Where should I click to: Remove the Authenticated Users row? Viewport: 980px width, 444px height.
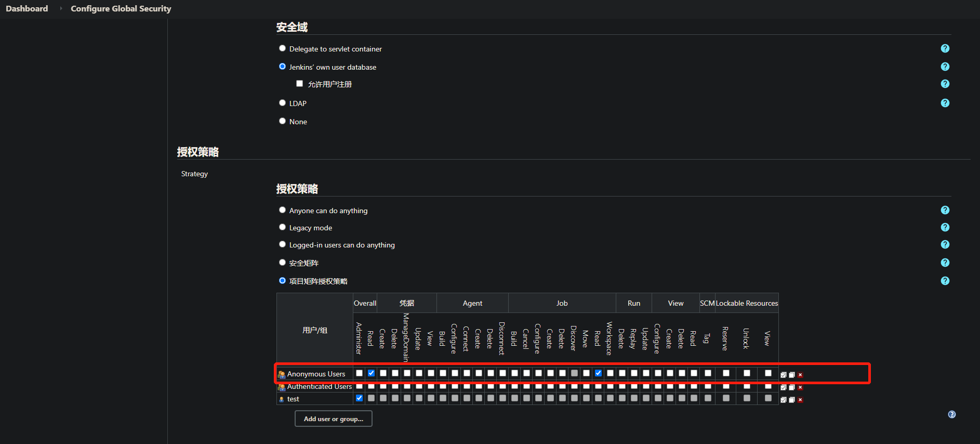click(x=800, y=387)
